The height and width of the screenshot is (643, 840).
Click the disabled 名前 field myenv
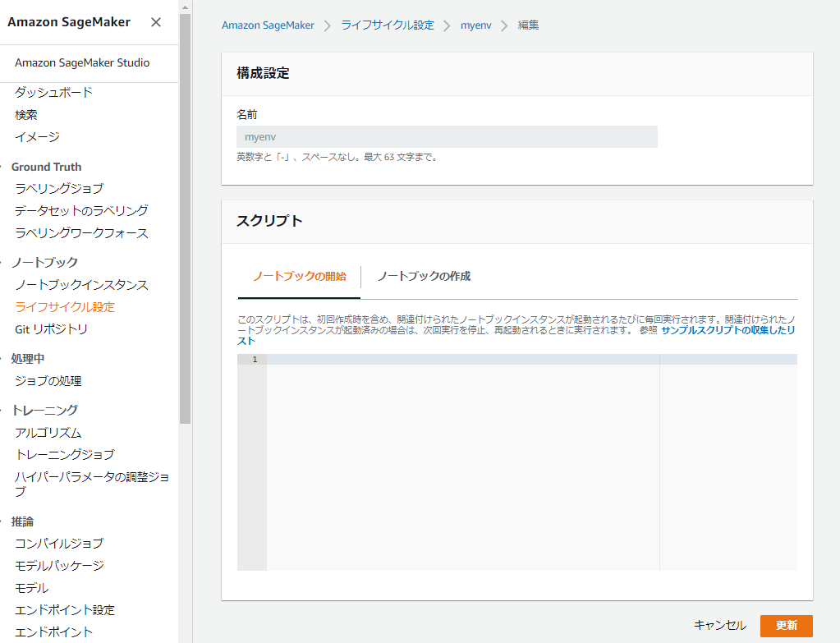[x=447, y=136]
